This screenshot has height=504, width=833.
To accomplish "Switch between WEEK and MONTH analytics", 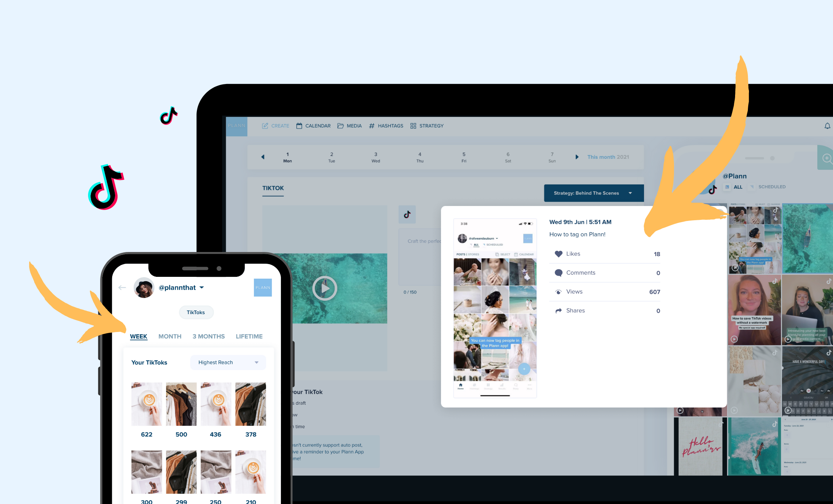I will pyautogui.click(x=170, y=336).
